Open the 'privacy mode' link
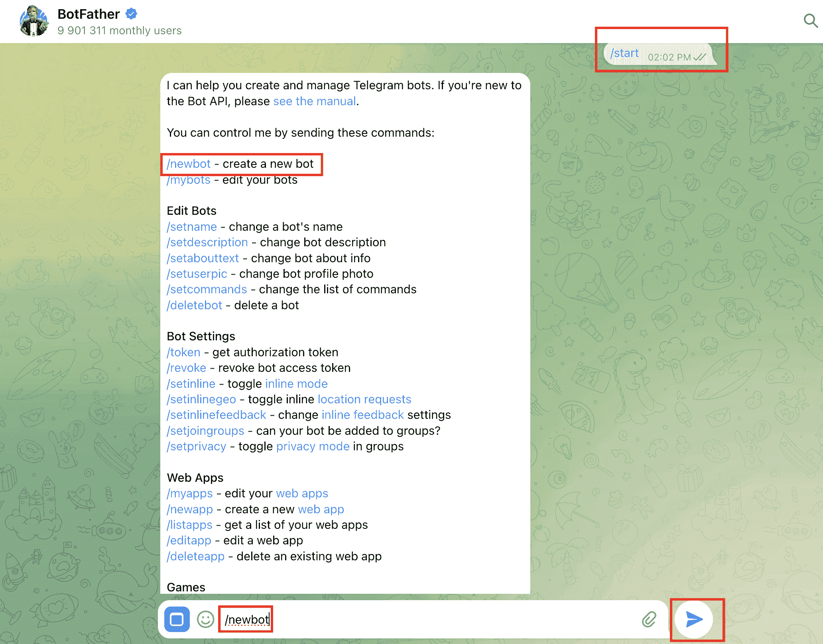The height and width of the screenshot is (644, 823). (x=313, y=446)
